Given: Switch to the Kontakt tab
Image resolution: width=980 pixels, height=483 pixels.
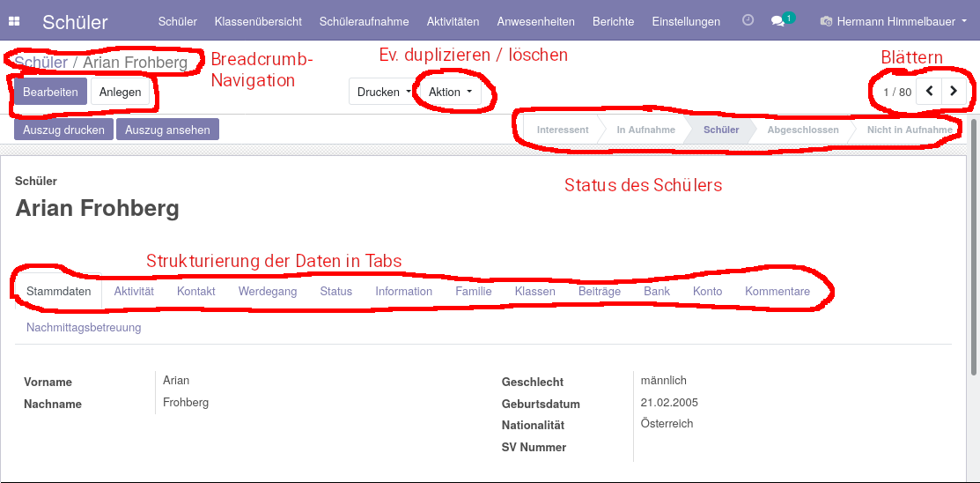Looking at the screenshot, I should (x=195, y=291).
